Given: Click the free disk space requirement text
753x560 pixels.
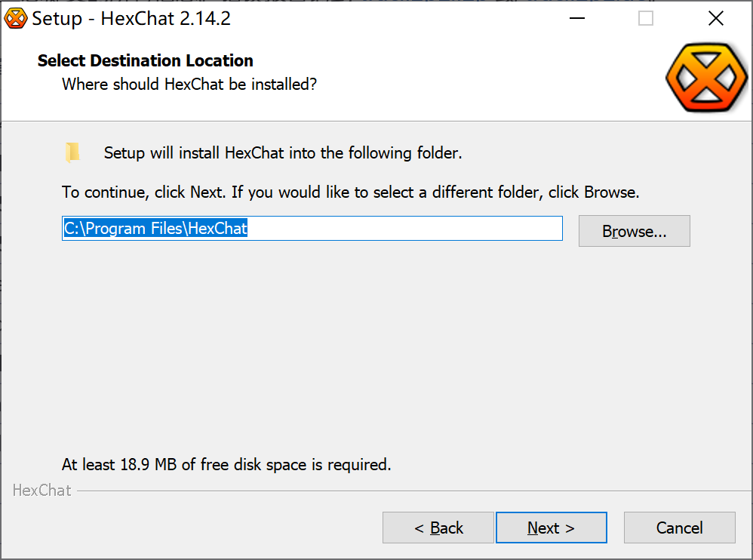Looking at the screenshot, I should 226,464.
